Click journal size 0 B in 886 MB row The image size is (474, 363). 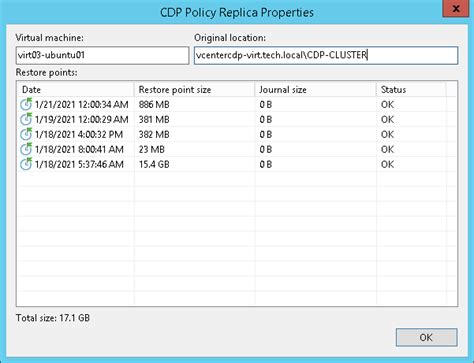[266, 105]
